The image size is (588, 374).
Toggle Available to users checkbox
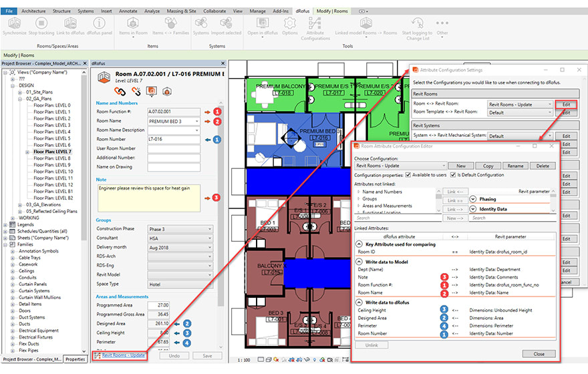coord(408,175)
